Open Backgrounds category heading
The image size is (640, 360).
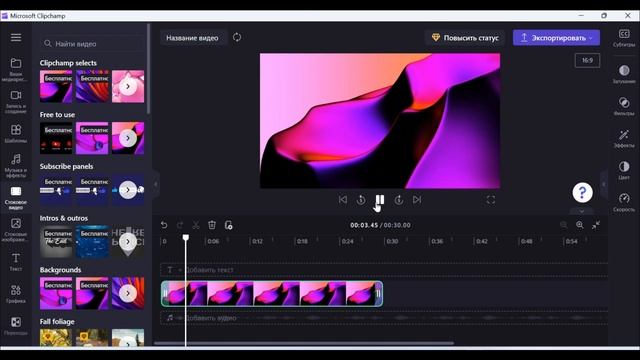(x=60, y=270)
